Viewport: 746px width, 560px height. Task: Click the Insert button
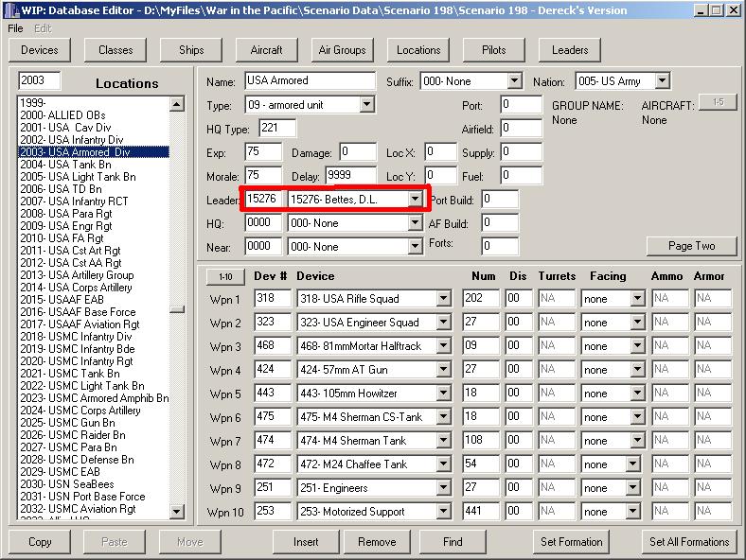[x=306, y=542]
